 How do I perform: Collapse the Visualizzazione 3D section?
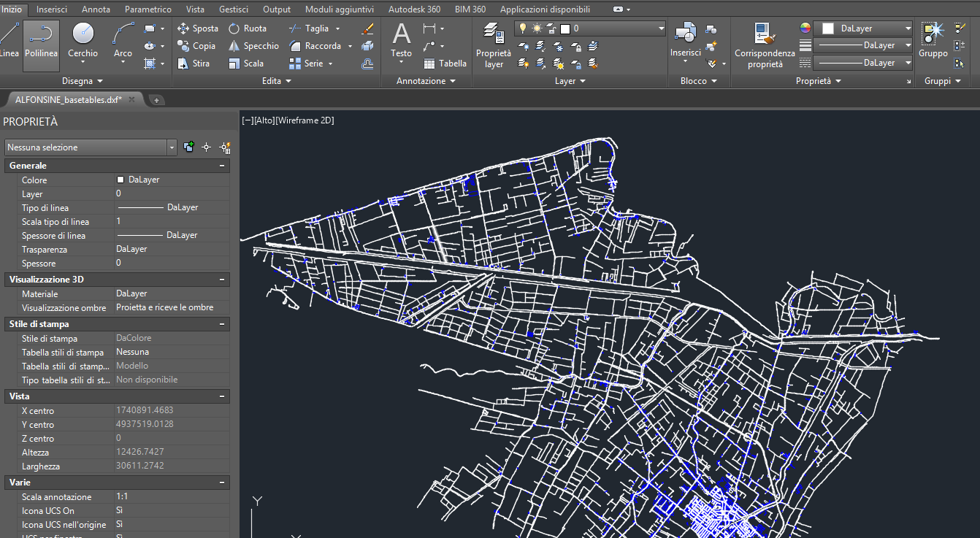222,280
